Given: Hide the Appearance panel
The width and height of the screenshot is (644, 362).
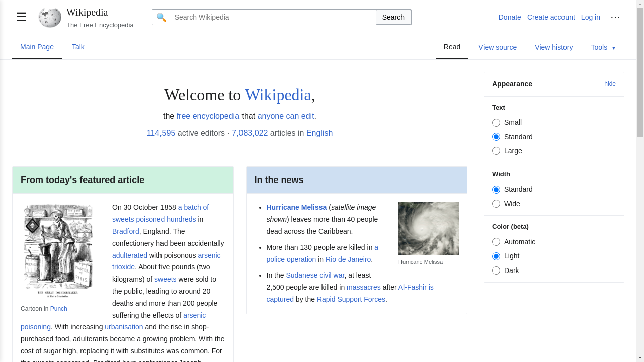Looking at the screenshot, I should (x=610, y=84).
